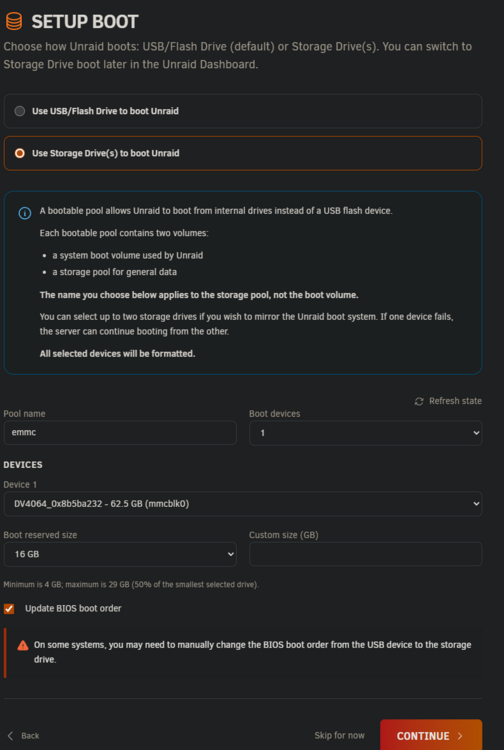The height and width of the screenshot is (750, 504).
Task: Click the Pool name input field
Action: pos(120,432)
